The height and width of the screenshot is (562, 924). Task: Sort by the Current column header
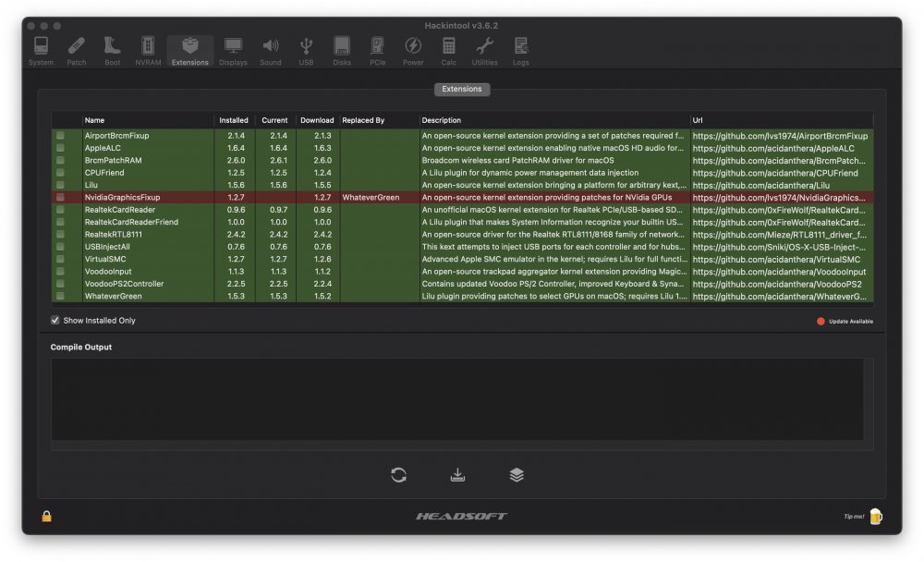[x=274, y=120]
